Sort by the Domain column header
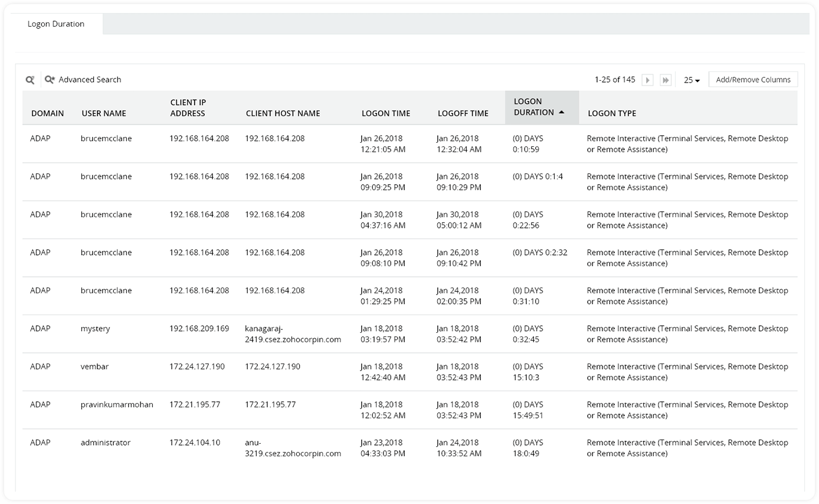 click(48, 113)
